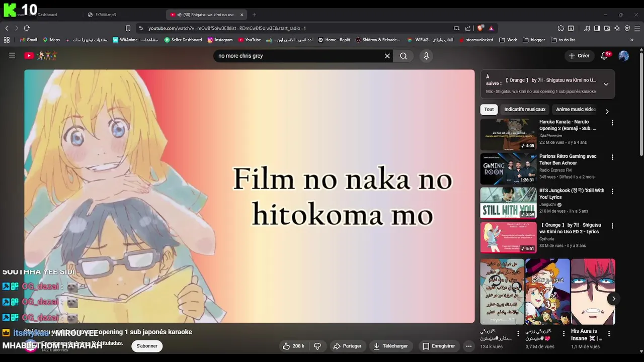
Task: Open the blogger bookmarks folder
Action: point(534,40)
